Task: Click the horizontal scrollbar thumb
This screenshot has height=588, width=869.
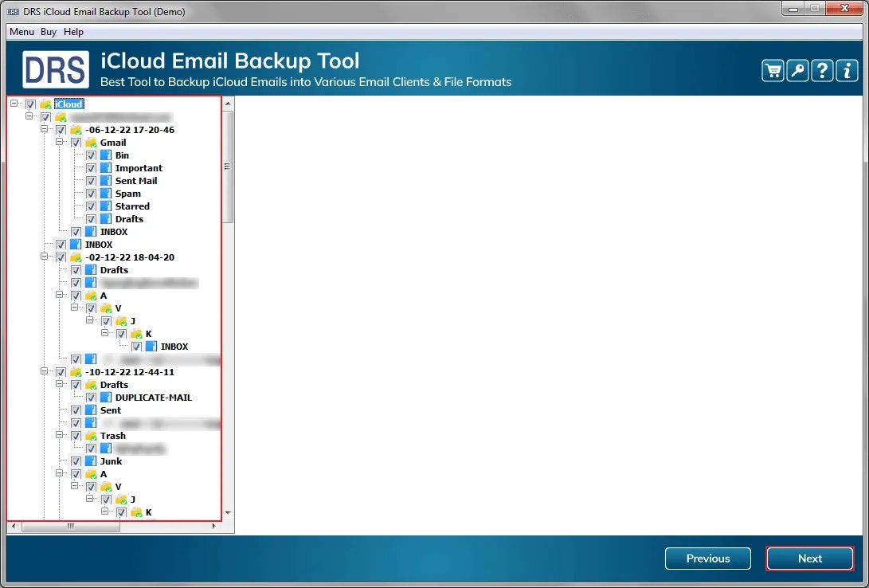Action: pos(70,527)
